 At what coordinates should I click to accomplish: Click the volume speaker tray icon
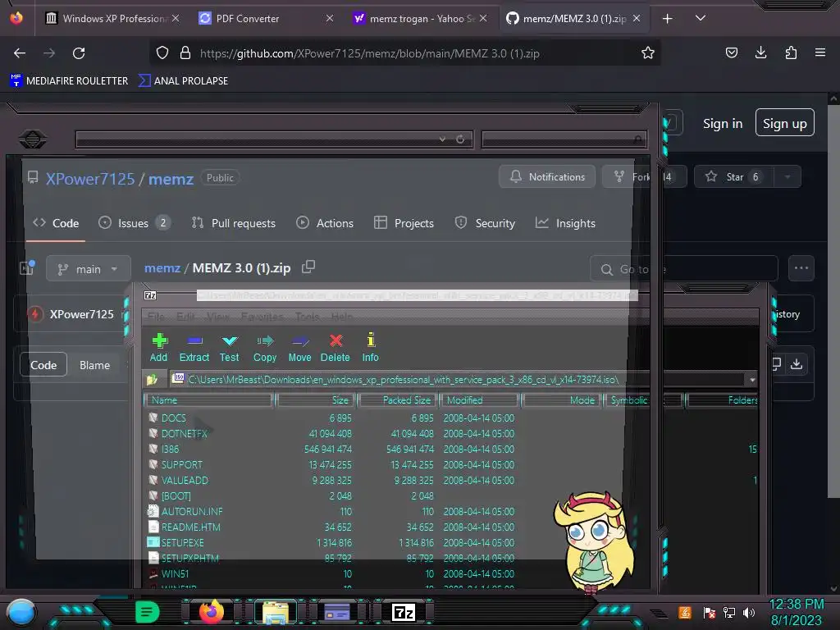pos(750,612)
